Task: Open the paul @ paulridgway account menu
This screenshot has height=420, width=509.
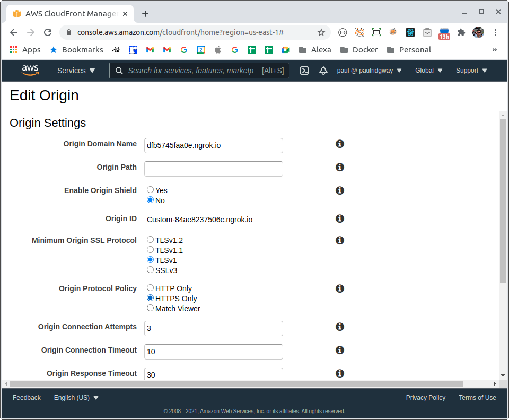Action: tap(369, 71)
